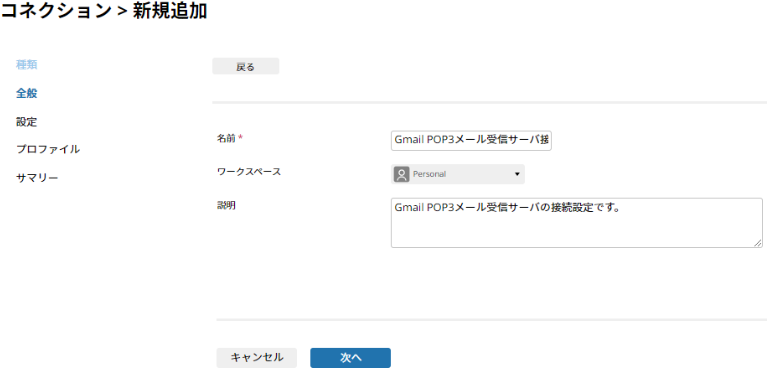Screen dimensions: 772x374
Task: Open the ワークスペース dropdown arrow
Action: coord(517,174)
